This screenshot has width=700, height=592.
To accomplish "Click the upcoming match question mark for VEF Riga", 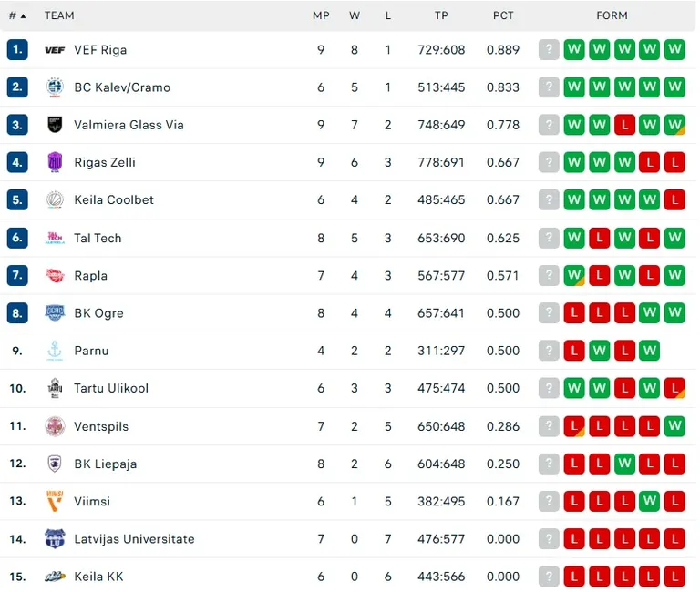I will tap(548, 50).
